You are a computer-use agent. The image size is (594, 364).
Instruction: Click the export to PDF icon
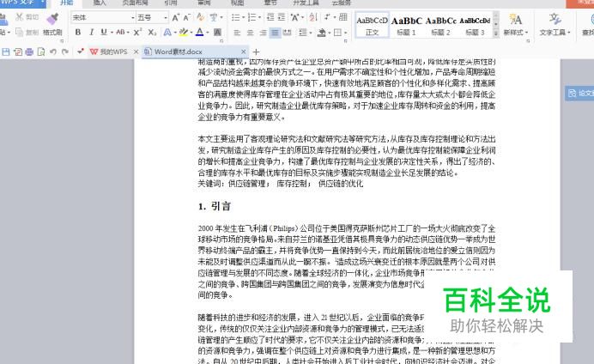pyautogui.click(x=18, y=52)
